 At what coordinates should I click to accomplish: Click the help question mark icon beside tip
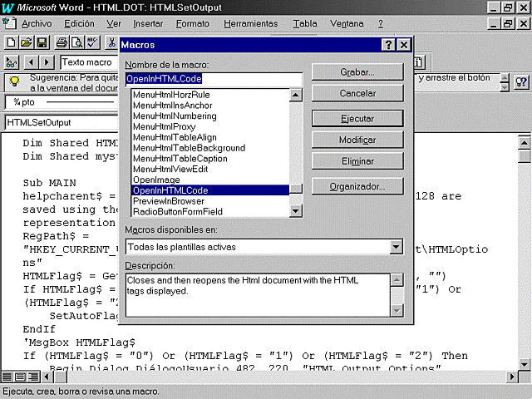point(521,81)
